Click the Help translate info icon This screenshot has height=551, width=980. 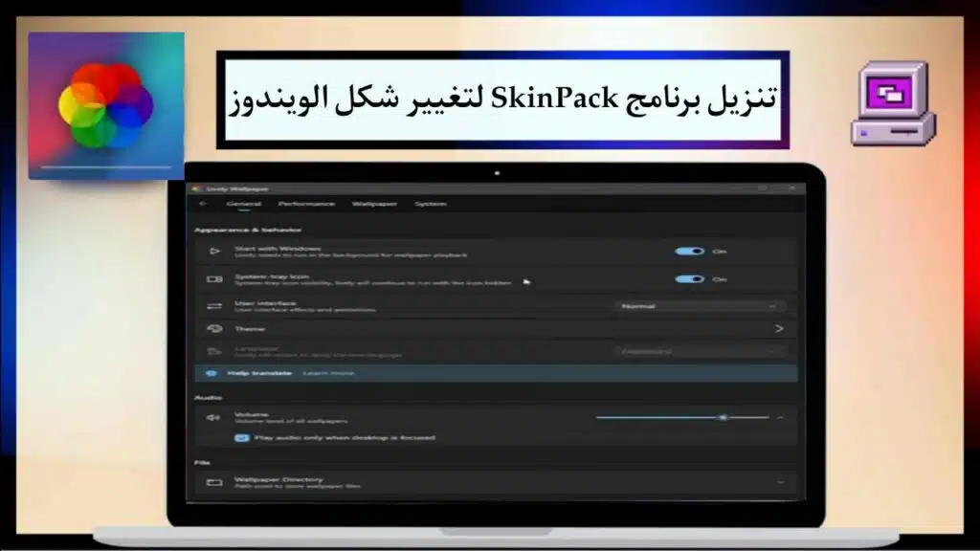click(212, 373)
